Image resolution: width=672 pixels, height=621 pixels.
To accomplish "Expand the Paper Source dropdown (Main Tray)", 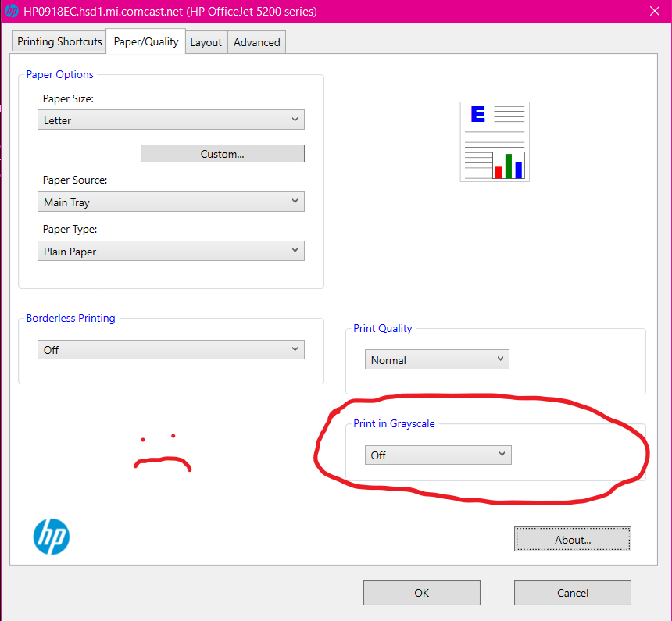I will [x=171, y=202].
